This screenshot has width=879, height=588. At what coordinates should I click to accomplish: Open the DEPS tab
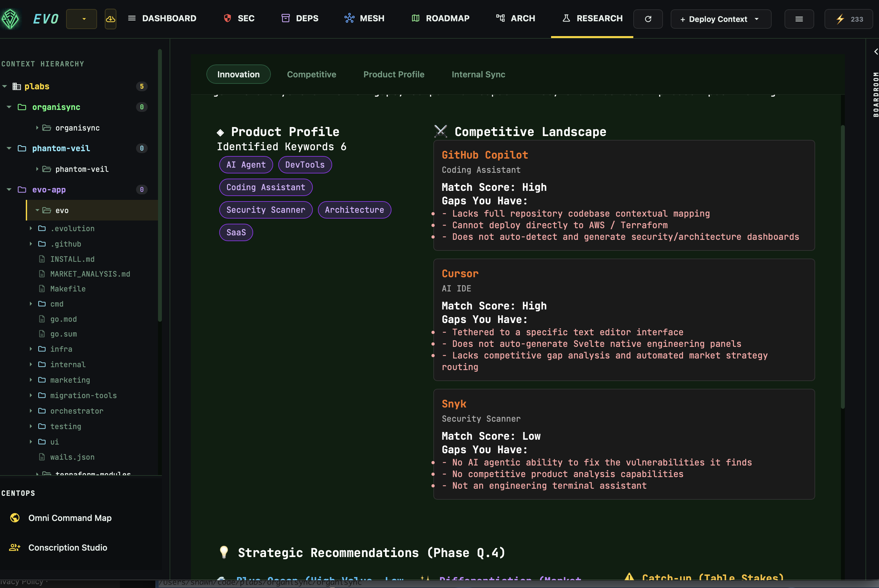coord(300,18)
